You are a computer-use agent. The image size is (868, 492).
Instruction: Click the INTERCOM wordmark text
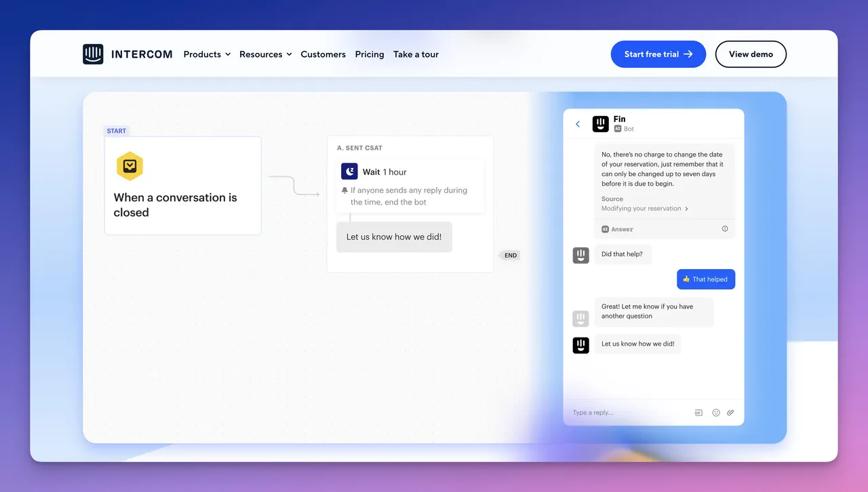[x=142, y=54]
